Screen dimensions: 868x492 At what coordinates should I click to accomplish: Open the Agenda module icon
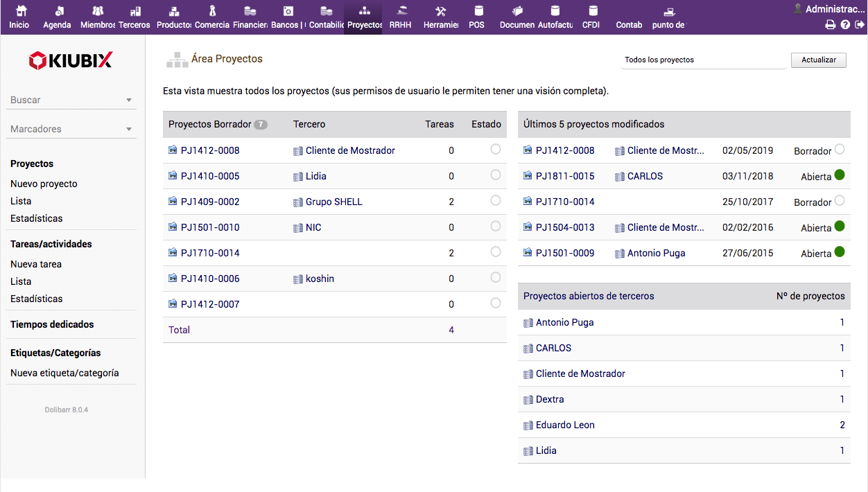59,11
